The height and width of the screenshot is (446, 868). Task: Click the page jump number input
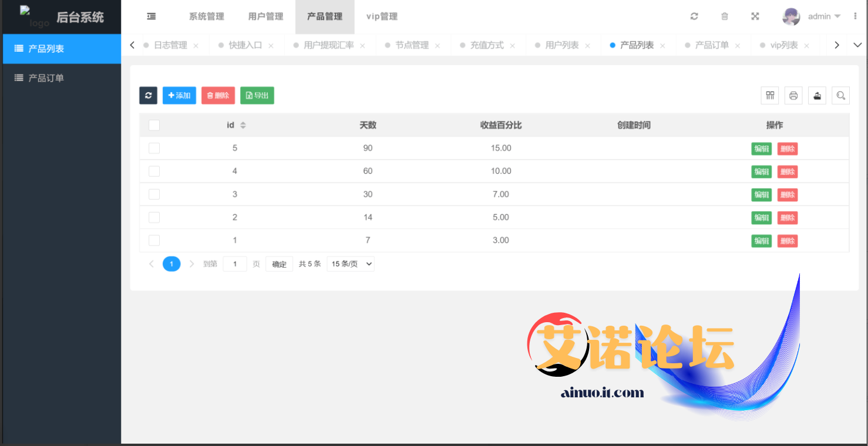point(235,264)
